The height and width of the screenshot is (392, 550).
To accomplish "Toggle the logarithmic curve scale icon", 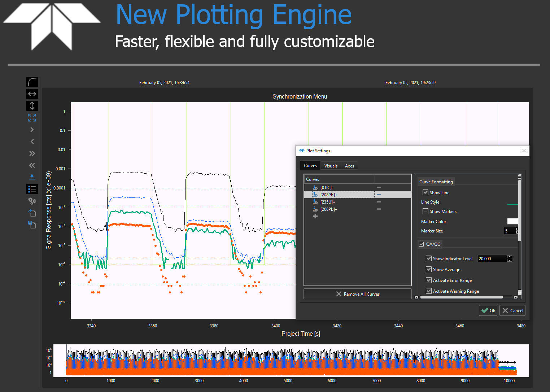I will [x=32, y=82].
